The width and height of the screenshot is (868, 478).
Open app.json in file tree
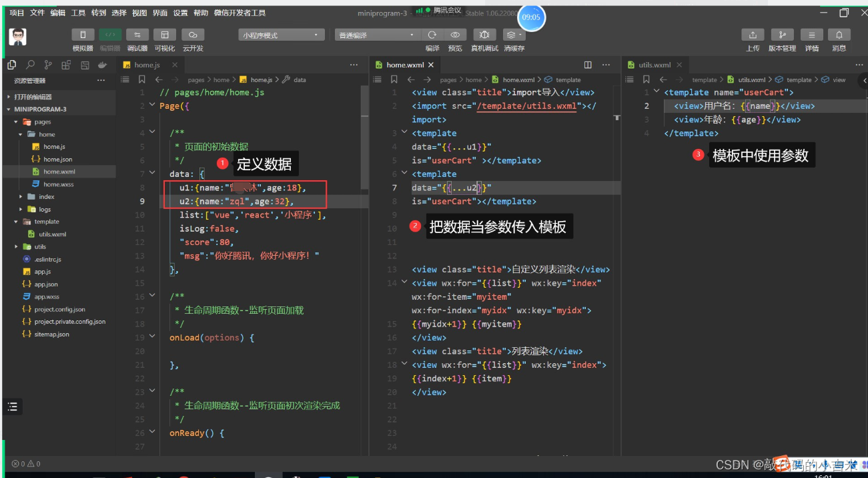[59, 284]
